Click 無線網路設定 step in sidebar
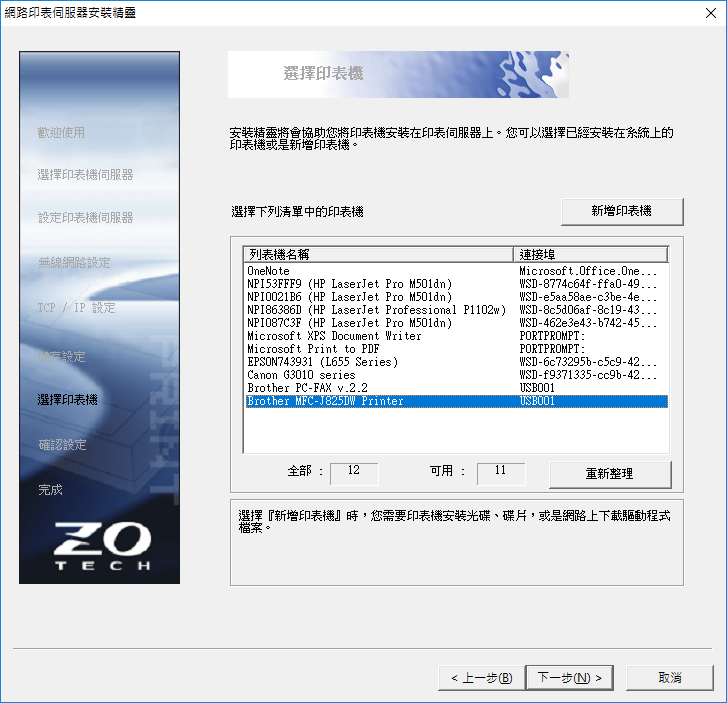This screenshot has height=703, width=727. tap(74, 262)
